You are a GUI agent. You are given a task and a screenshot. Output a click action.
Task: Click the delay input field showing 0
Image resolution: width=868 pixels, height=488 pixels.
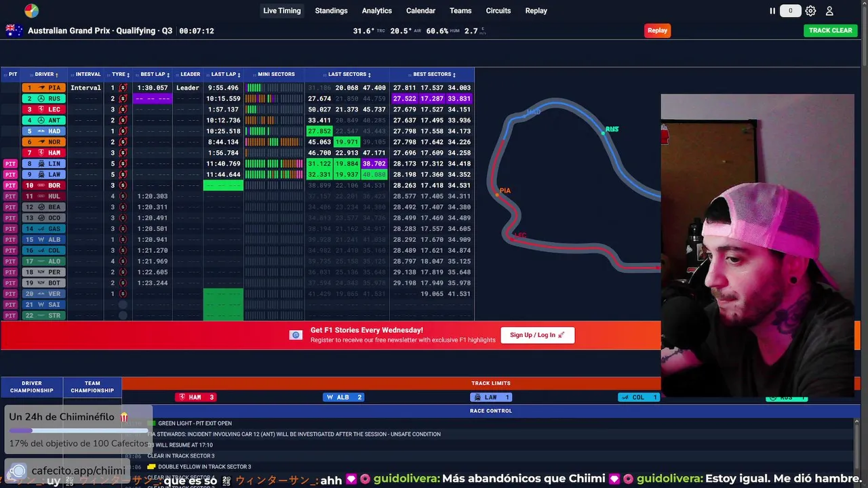pos(790,11)
